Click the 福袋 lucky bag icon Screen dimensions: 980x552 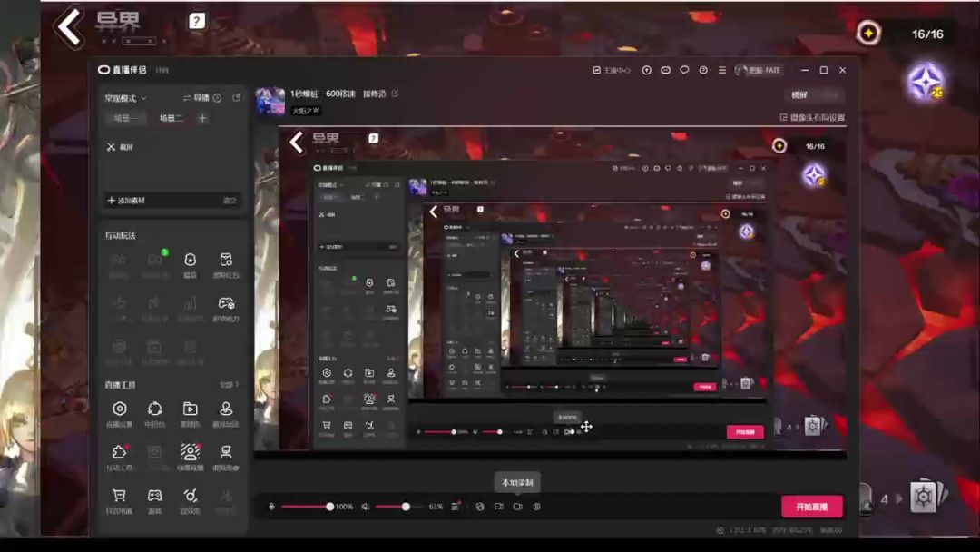[x=190, y=261]
